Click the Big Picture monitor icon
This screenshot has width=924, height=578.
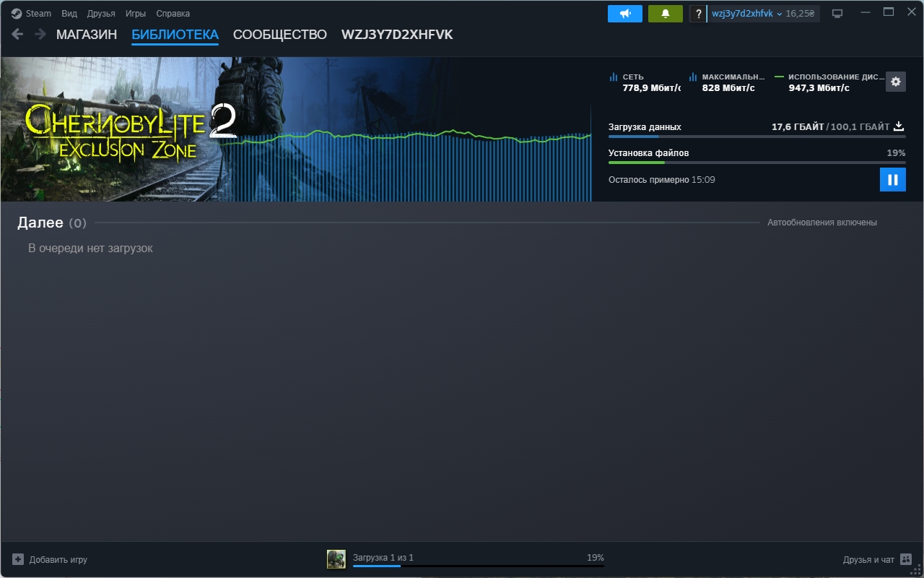tap(837, 14)
